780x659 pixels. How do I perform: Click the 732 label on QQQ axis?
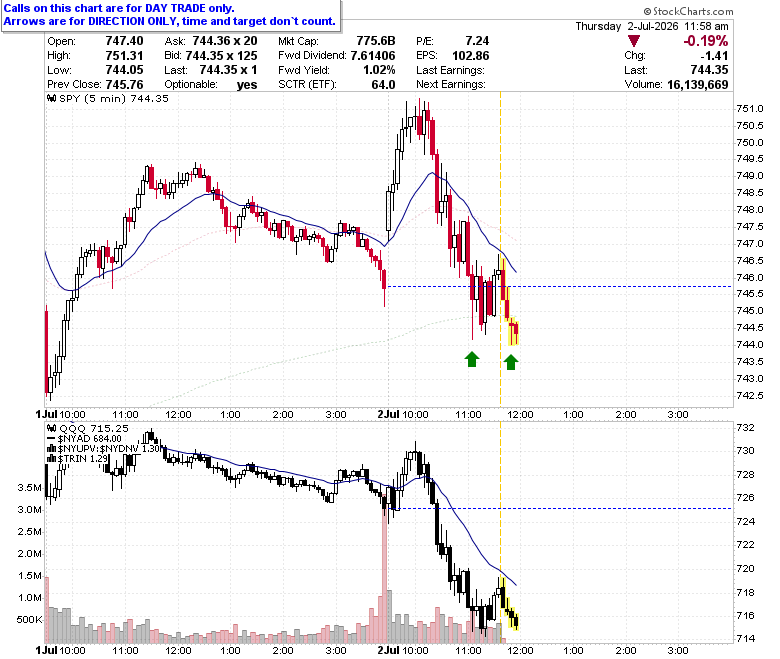745,428
